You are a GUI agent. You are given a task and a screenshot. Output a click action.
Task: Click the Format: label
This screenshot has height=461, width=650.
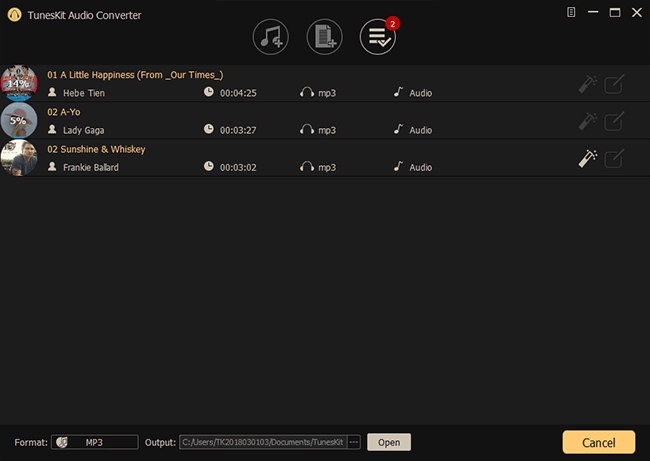(31, 442)
